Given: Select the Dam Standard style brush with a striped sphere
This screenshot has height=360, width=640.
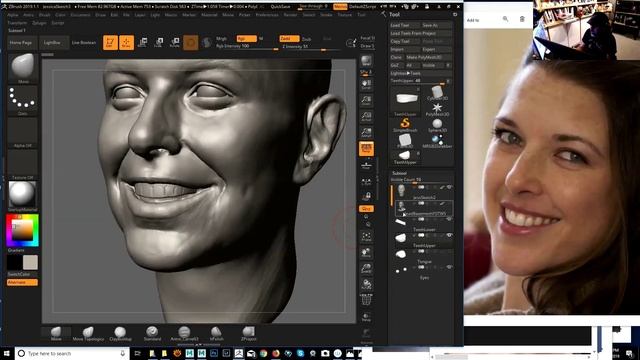Looking at the screenshot, I should point(184,333).
